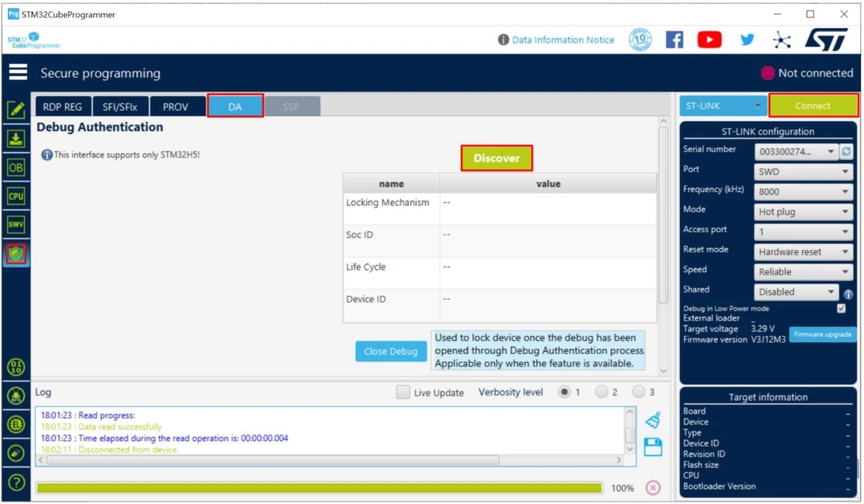Open the beta tools sidebar icon
Viewport: 864px width, 504px height.
coord(16,396)
